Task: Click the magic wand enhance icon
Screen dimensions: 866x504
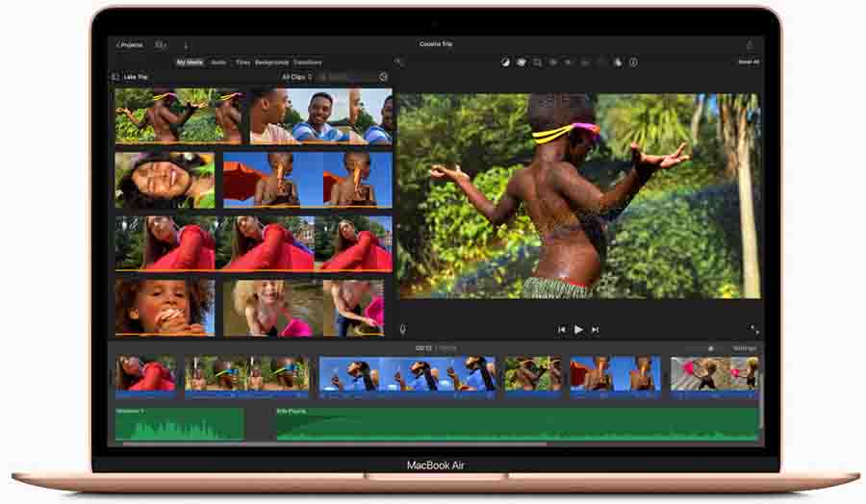Action: (x=398, y=62)
